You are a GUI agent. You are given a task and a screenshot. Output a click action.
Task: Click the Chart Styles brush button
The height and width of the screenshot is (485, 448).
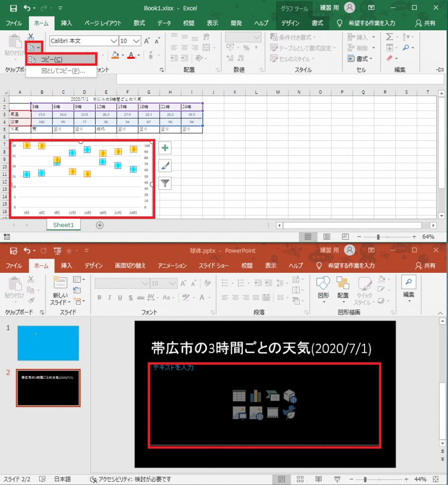(165, 166)
